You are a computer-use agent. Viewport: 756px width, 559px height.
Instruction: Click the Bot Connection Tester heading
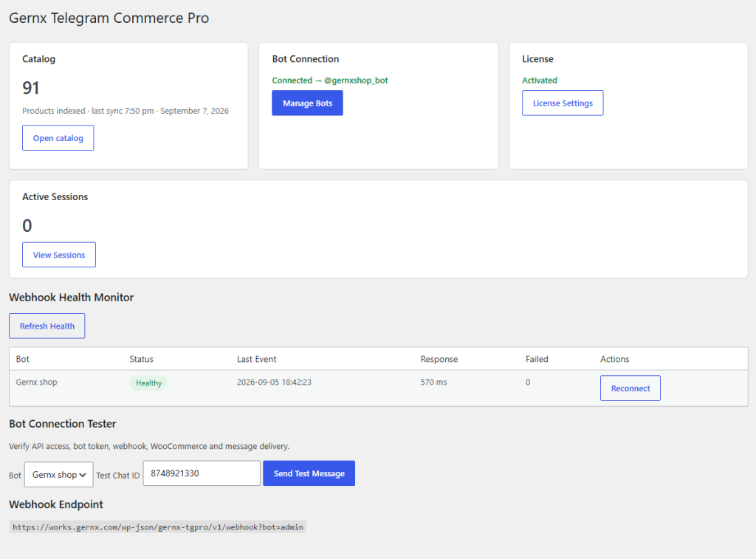[63, 424]
